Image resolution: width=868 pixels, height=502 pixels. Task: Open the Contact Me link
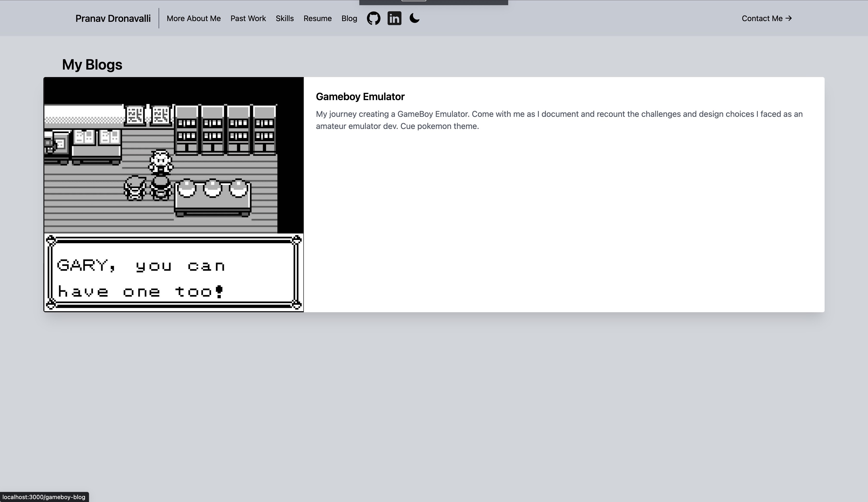pos(767,18)
